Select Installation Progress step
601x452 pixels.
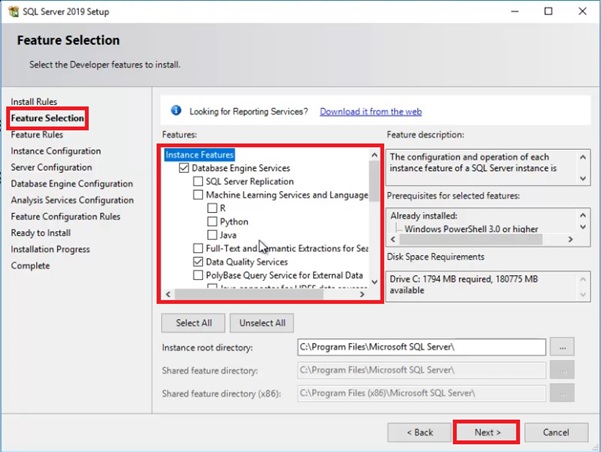coord(50,249)
